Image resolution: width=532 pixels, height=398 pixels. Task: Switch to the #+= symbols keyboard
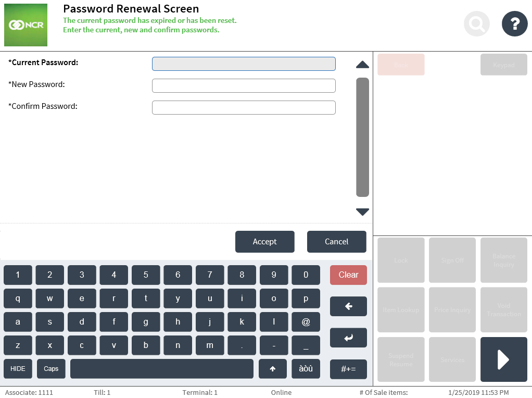[348, 369]
